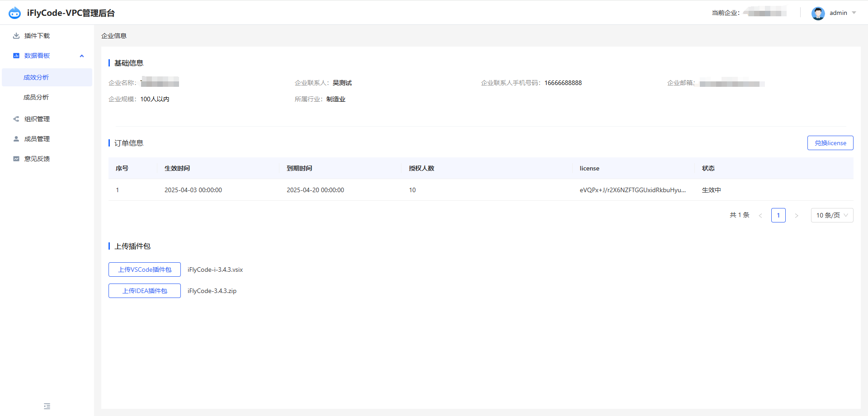Click the truncated license value eVQPx+J/r2X6...
Screen dimensions: 868x416
pos(632,190)
